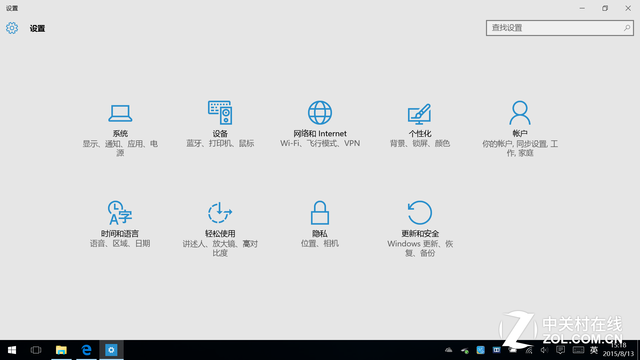Open Task View on the taskbar
640x360 pixels.
(36, 350)
